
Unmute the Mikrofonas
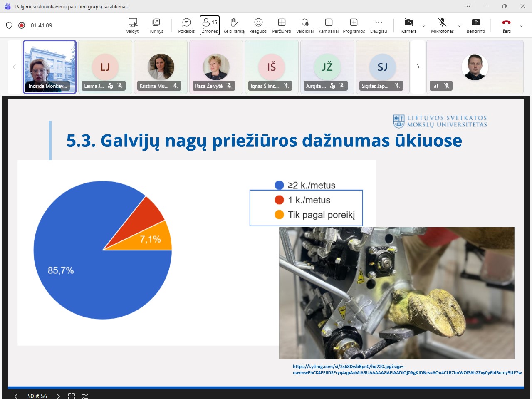(x=442, y=25)
